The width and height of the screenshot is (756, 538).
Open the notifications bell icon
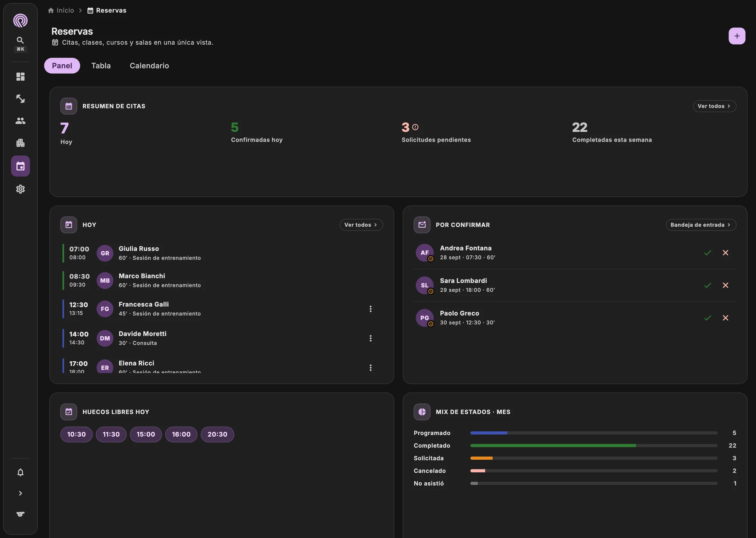pyautogui.click(x=20, y=473)
